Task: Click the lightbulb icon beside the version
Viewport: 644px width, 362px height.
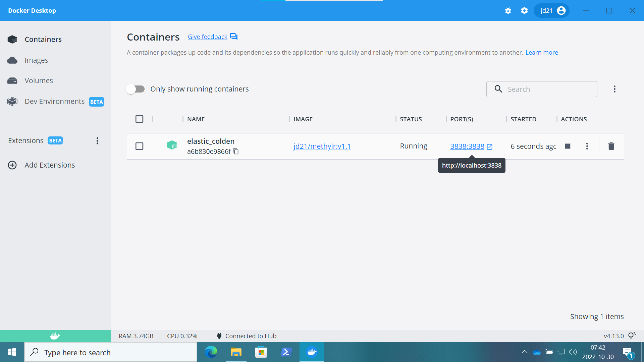Action: pyautogui.click(x=632, y=336)
